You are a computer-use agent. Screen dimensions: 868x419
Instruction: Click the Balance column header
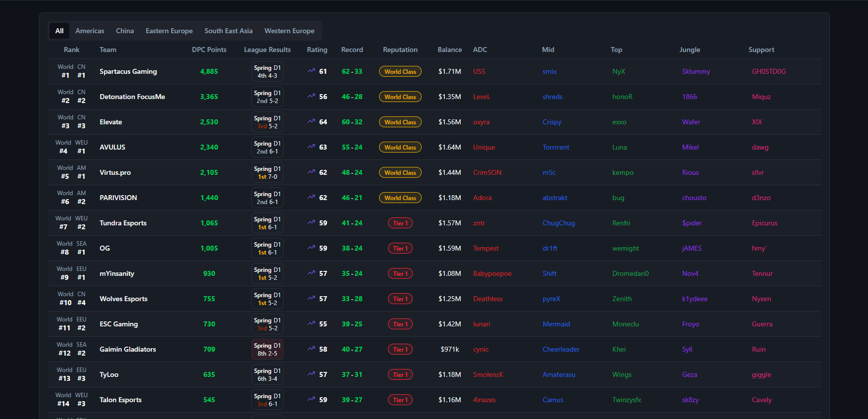(x=449, y=50)
